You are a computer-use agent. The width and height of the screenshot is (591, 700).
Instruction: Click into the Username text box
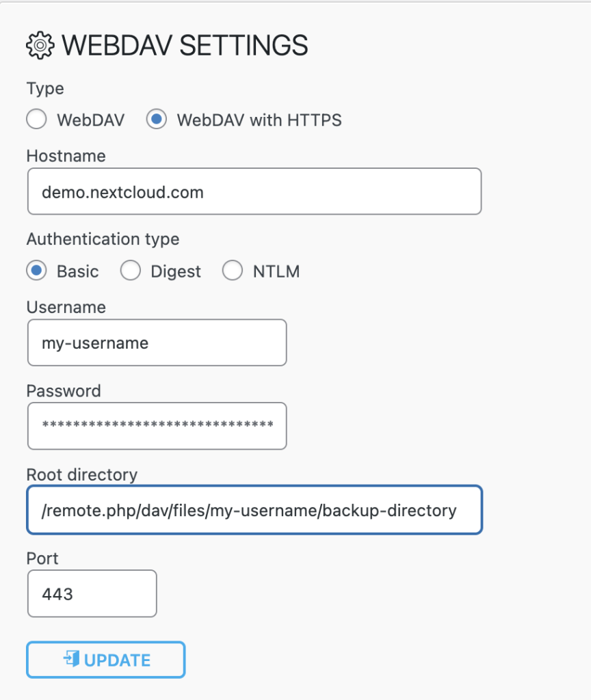pos(157,342)
